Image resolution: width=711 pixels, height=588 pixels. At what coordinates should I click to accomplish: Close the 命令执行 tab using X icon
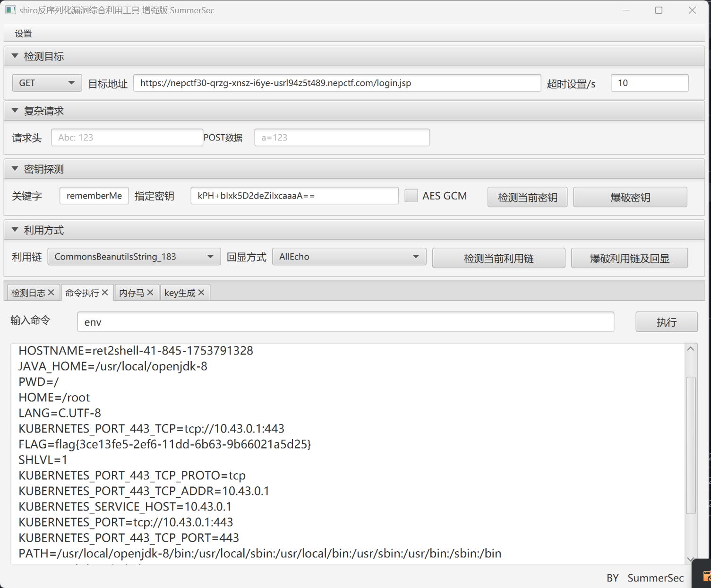click(x=105, y=293)
